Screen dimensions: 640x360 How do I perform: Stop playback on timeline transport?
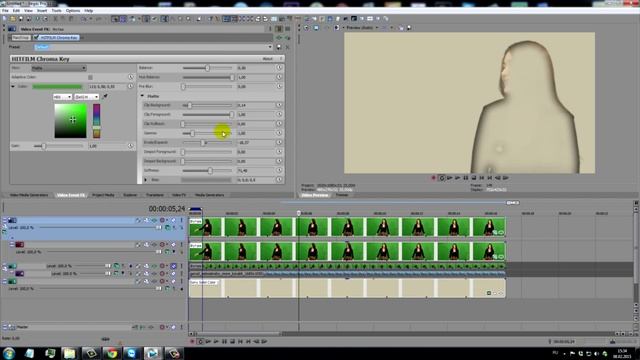pyautogui.click(x=232, y=342)
